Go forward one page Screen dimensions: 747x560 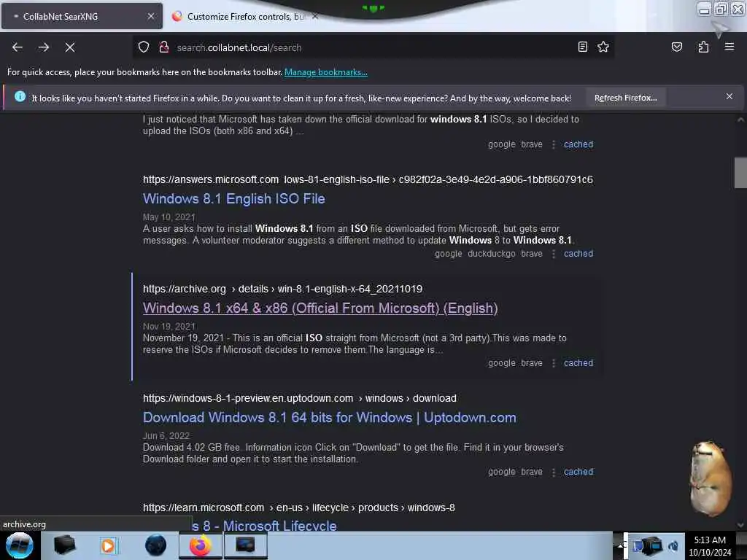coord(44,47)
